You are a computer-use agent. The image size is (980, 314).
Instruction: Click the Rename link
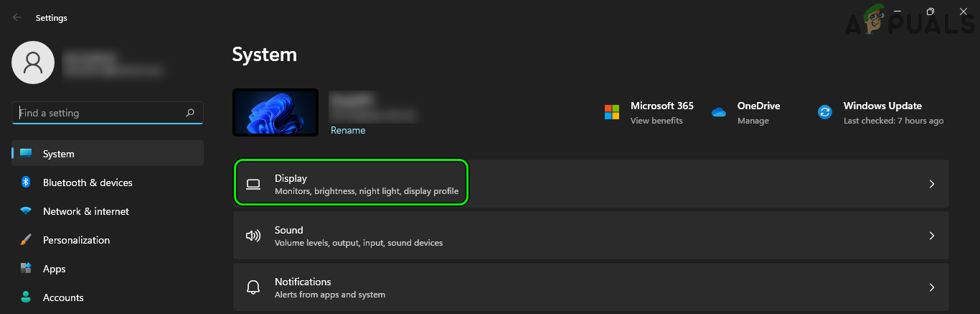(348, 130)
